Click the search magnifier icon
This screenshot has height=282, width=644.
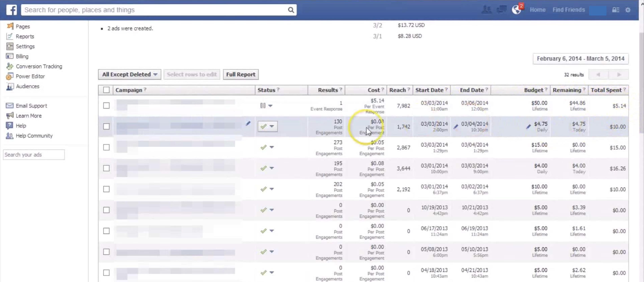[290, 10]
